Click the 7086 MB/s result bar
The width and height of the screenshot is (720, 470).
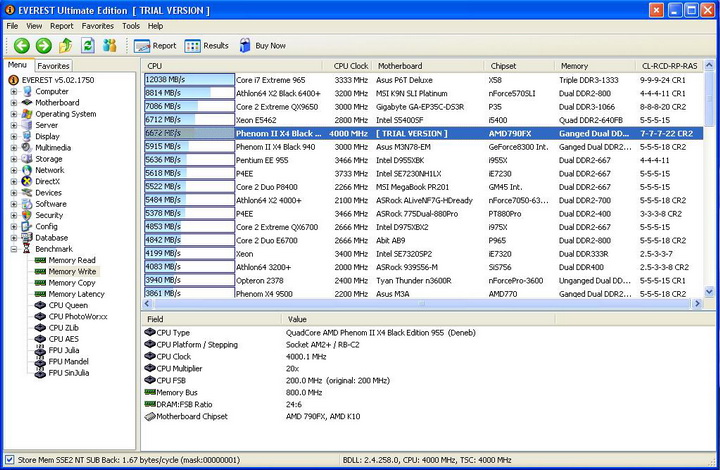(x=189, y=106)
